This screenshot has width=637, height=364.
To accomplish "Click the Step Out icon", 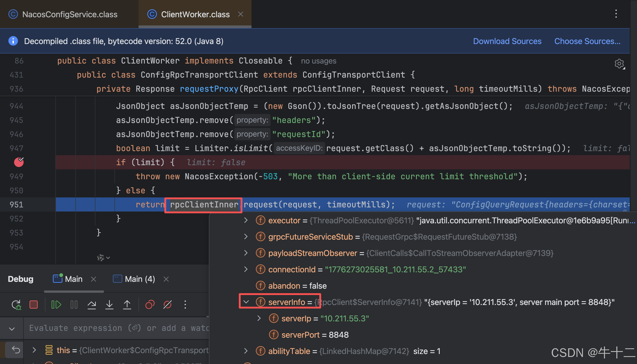I will (127, 305).
